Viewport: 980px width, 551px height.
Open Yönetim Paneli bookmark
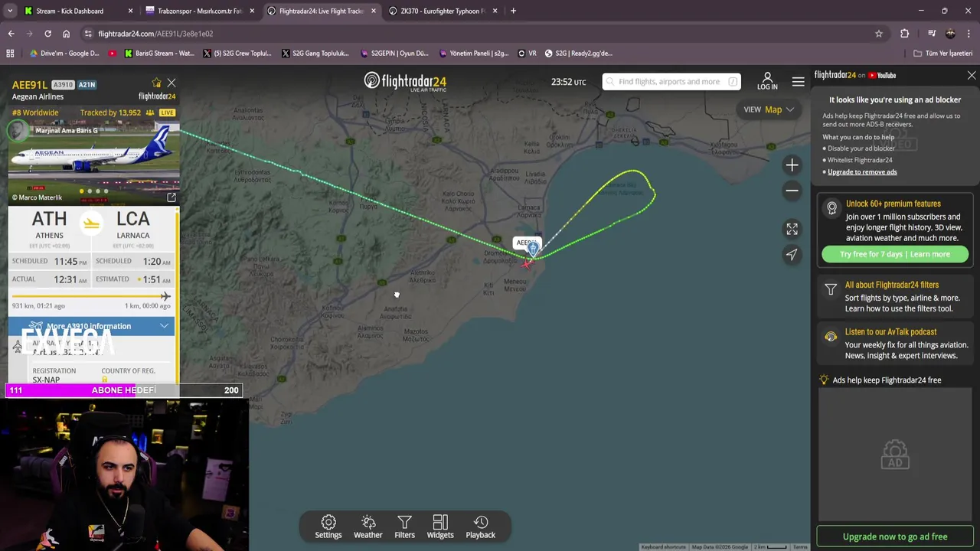point(474,54)
